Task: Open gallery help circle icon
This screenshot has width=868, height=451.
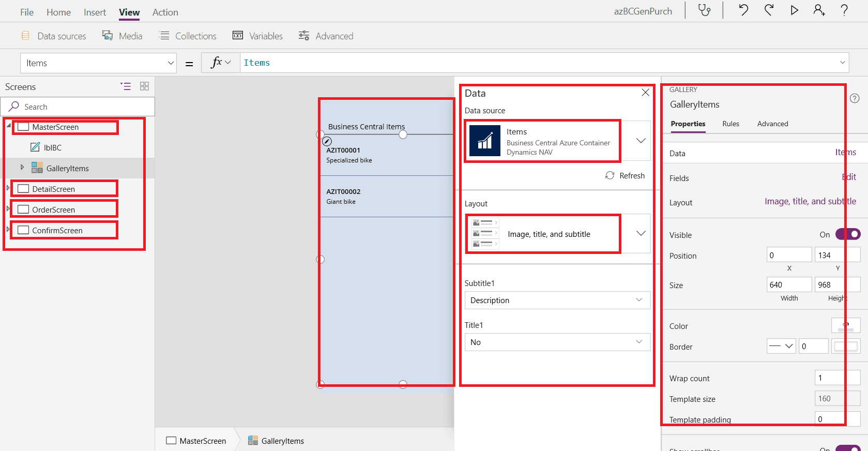Action: (x=855, y=98)
